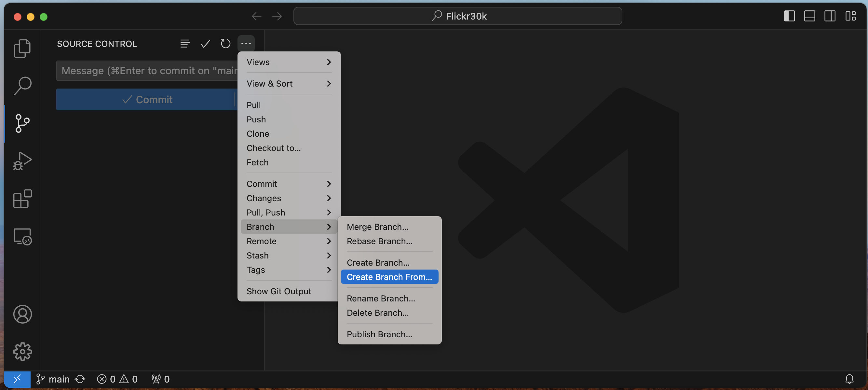Screen dimensions: 868x390
Task: Open the Search view in activity bar
Action: click(22, 86)
